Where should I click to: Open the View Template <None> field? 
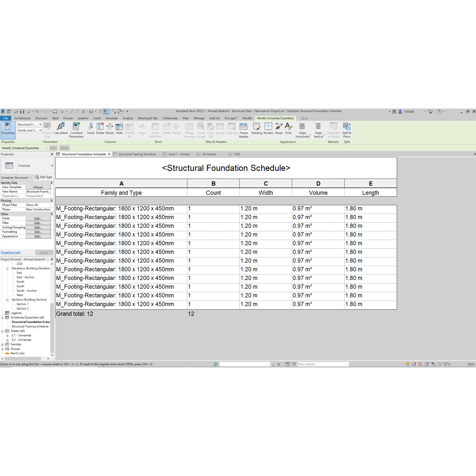coord(38,187)
